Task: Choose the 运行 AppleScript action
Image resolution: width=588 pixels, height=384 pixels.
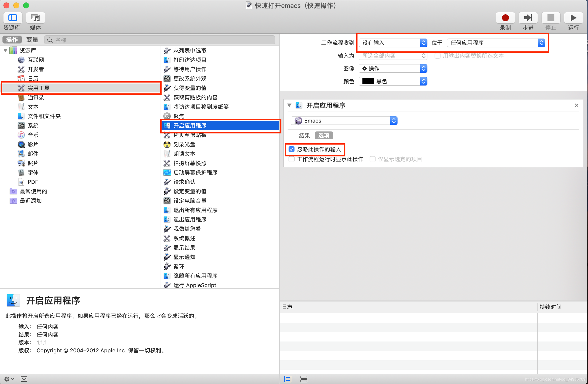Action: [x=194, y=285]
